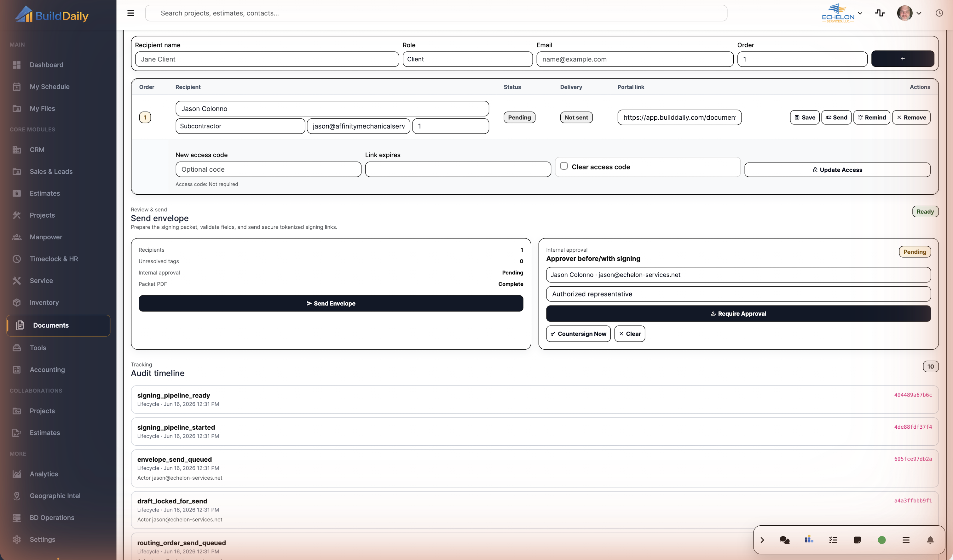Open the notifications bell in bottom toolbar
Screen dimensions: 953x560
tap(930, 540)
